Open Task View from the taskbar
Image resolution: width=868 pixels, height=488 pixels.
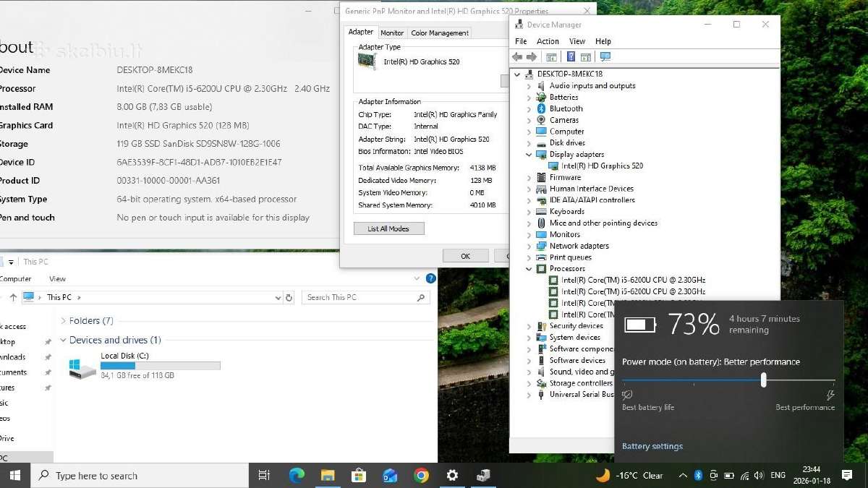tap(264, 475)
